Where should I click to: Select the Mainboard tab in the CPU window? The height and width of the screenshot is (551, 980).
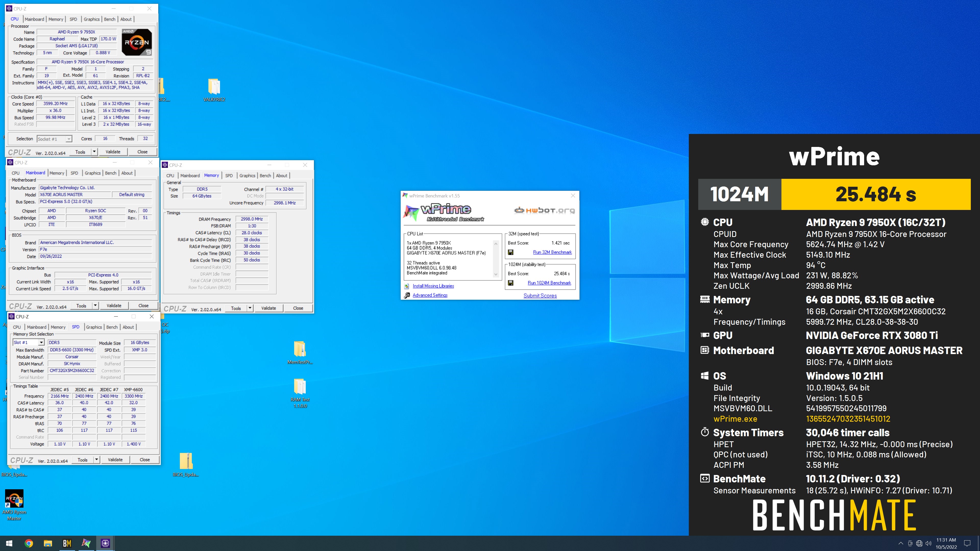pyautogui.click(x=34, y=19)
